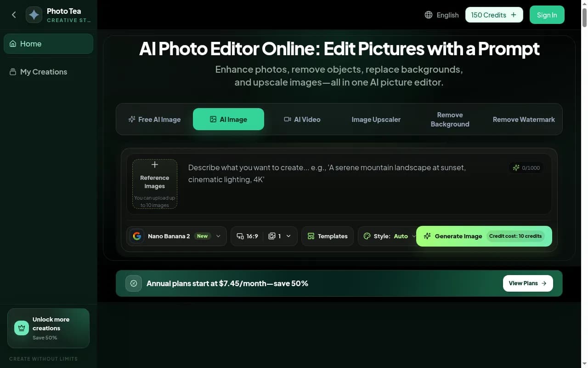Screen dimensions: 588x368
Task: Click the discount badge icon on the annual plans banner
Action: 134,283
